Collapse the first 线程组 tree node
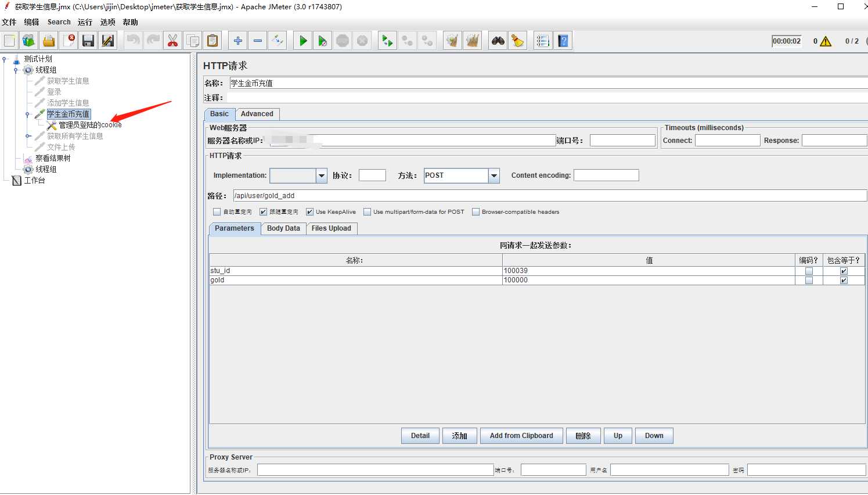The width and height of the screenshot is (868, 495). click(x=16, y=70)
